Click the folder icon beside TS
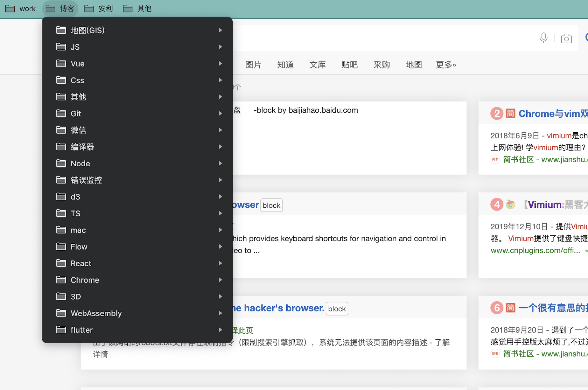The height and width of the screenshot is (390, 588). pos(61,213)
